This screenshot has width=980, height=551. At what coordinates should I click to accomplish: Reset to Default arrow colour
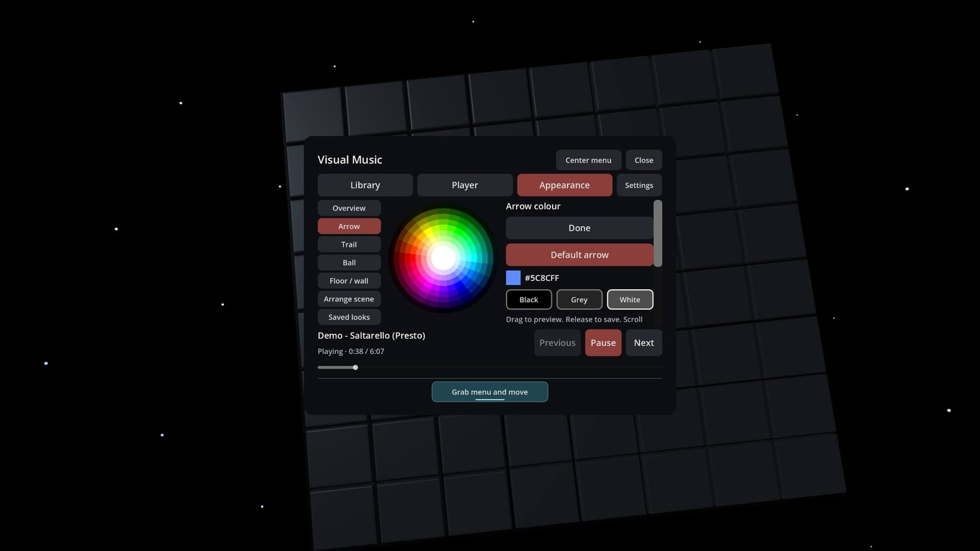[x=579, y=255]
